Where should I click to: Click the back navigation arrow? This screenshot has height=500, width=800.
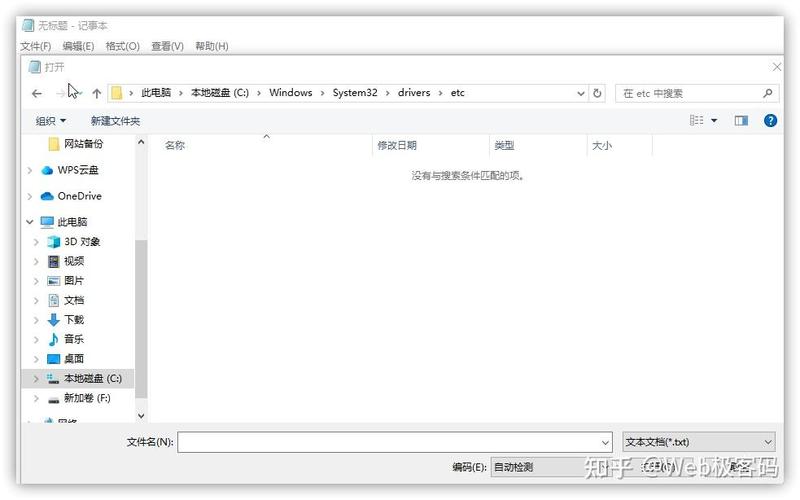pyautogui.click(x=37, y=93)
